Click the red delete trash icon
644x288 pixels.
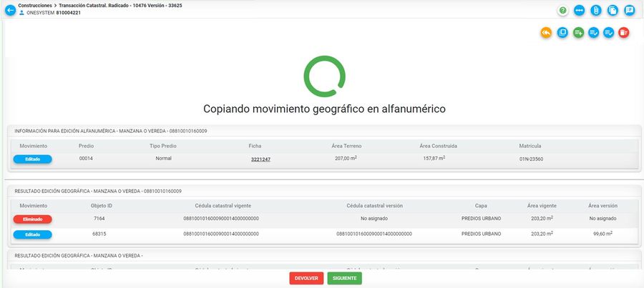(x=624, y=32)
